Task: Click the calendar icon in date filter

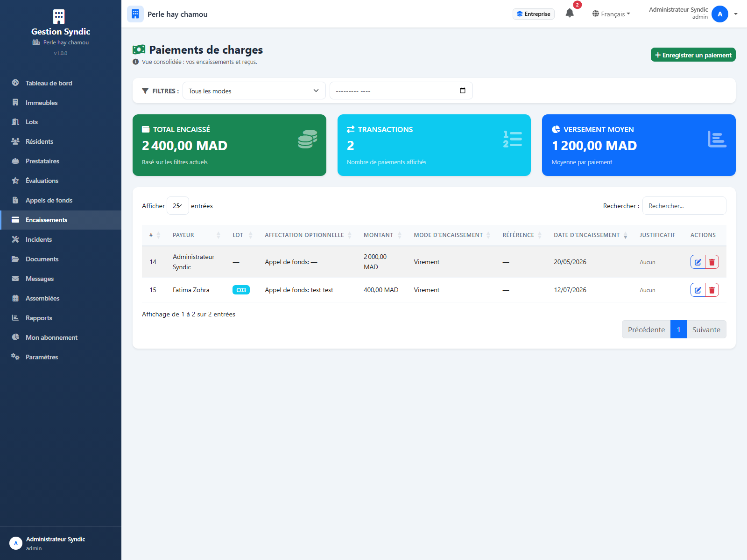Action: [463, 91]
